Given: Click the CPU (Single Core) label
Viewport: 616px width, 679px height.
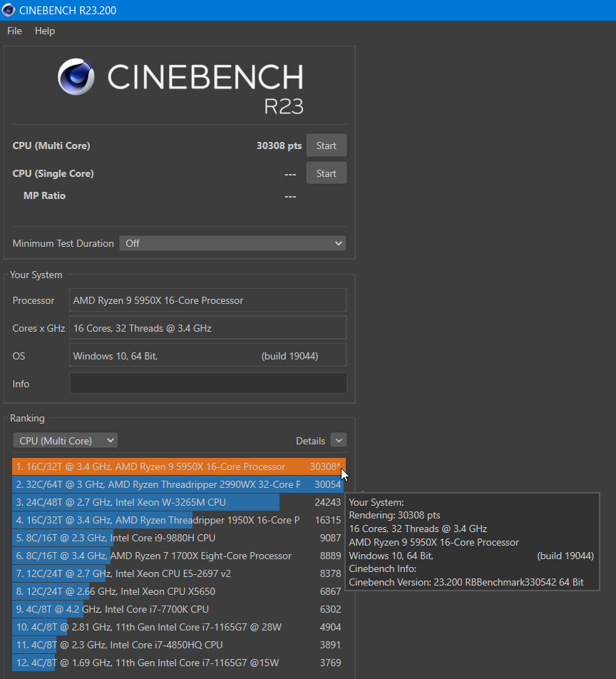Looking at the screenshot, I should tap(53, 173).
